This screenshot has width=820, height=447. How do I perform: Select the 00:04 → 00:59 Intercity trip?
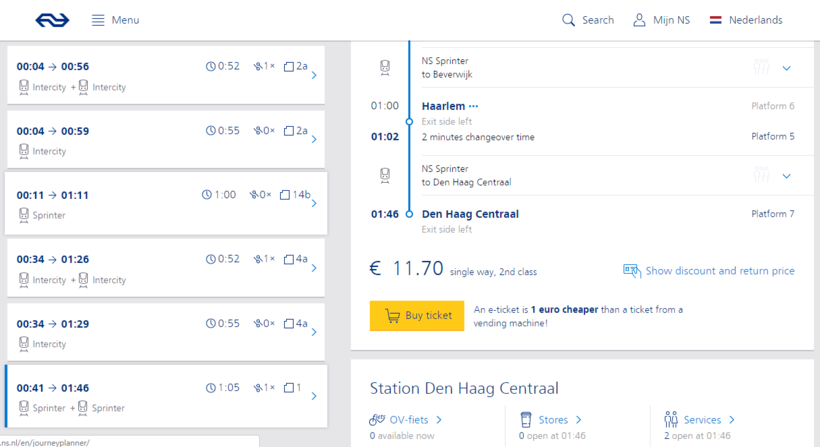[x=165, y=140]
